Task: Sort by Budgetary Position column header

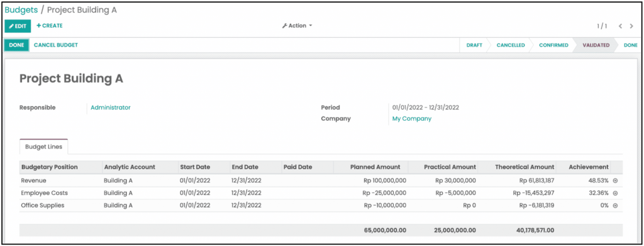Action: point(61,167)
